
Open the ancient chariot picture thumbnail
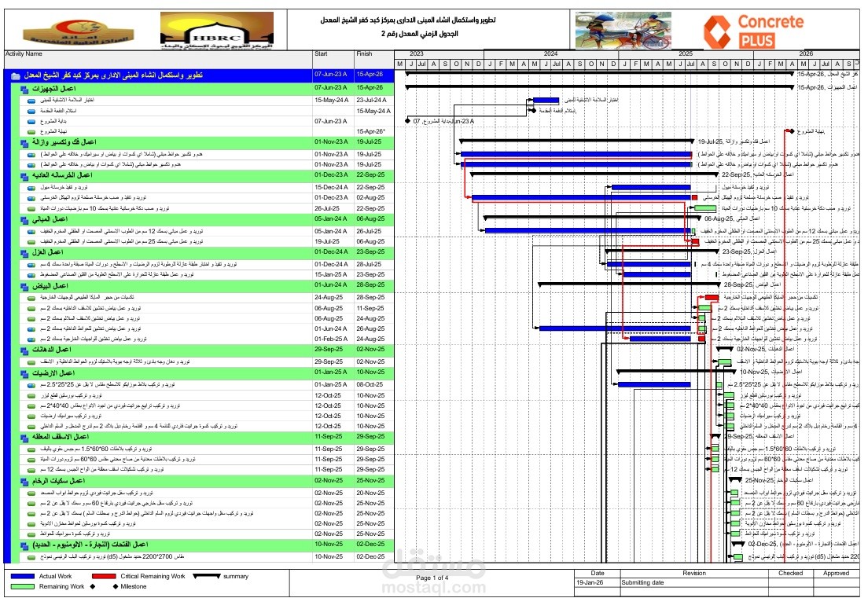[x=623, y=31]
